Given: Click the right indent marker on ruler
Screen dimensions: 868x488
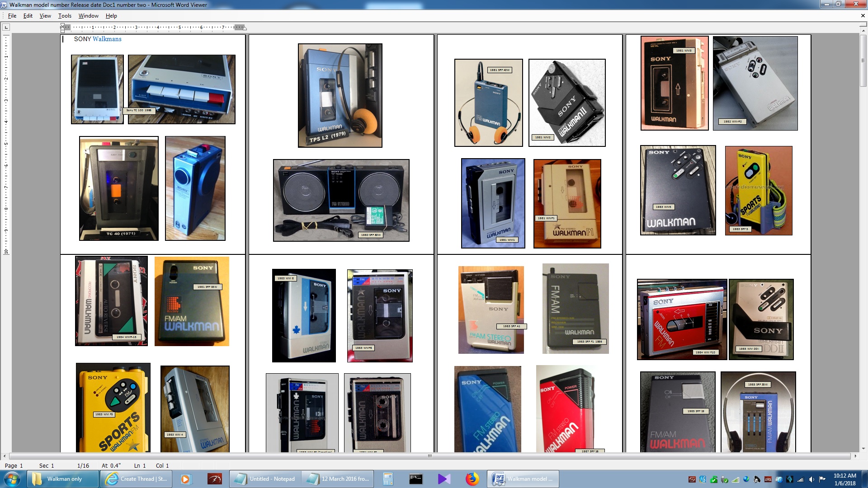Looking at the screenshot, I should [x=245, y=28].
